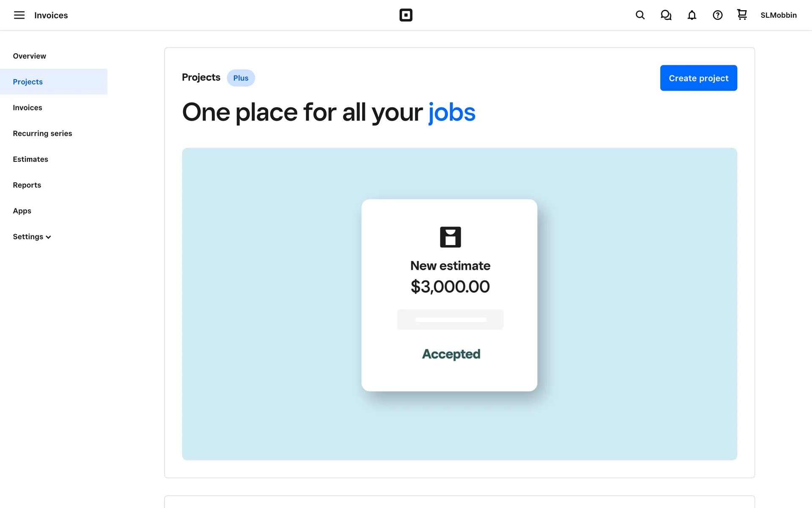This screenshot has width=812, height=508.
Task: Expand the Settings chevron in sidebar
Action: (49, 237)
